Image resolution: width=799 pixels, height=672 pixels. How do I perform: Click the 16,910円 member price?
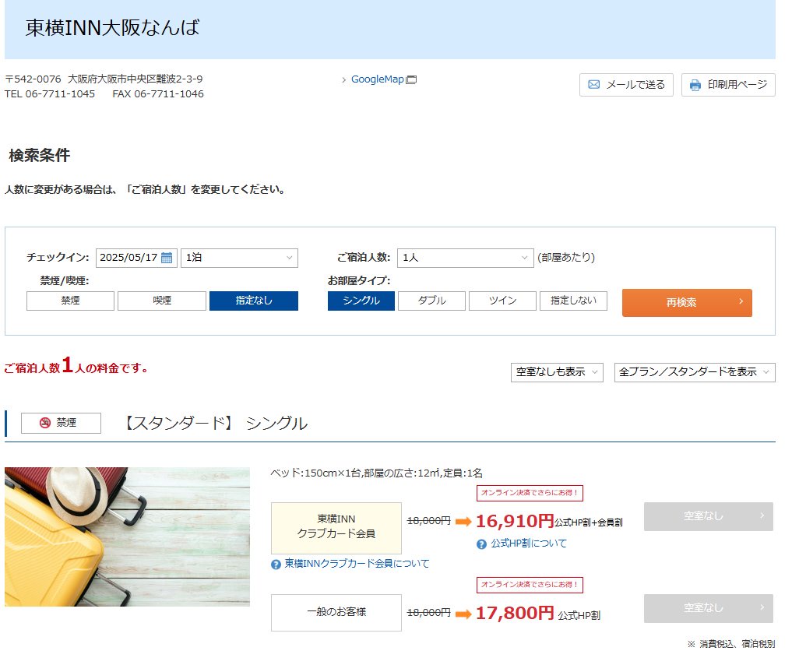[515, 521]
